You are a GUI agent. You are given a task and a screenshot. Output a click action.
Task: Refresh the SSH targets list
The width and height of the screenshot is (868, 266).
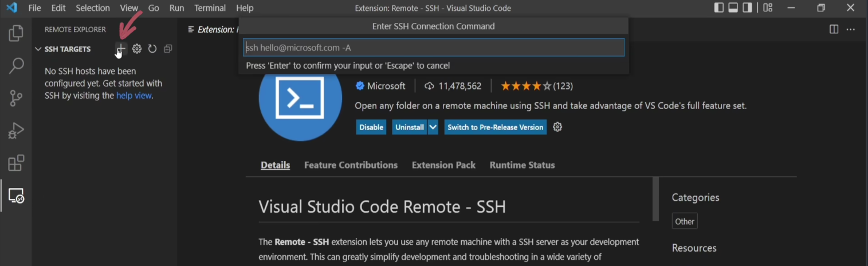pos(152,49)
